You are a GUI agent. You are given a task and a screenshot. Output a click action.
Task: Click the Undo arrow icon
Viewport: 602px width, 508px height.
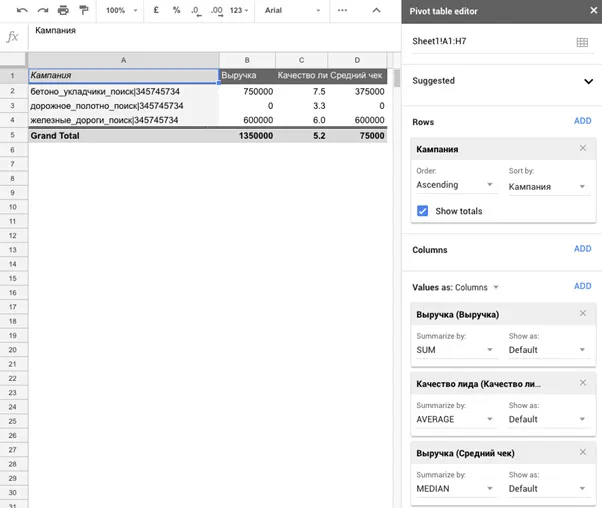pyautogui.click(x=22, y=10)
